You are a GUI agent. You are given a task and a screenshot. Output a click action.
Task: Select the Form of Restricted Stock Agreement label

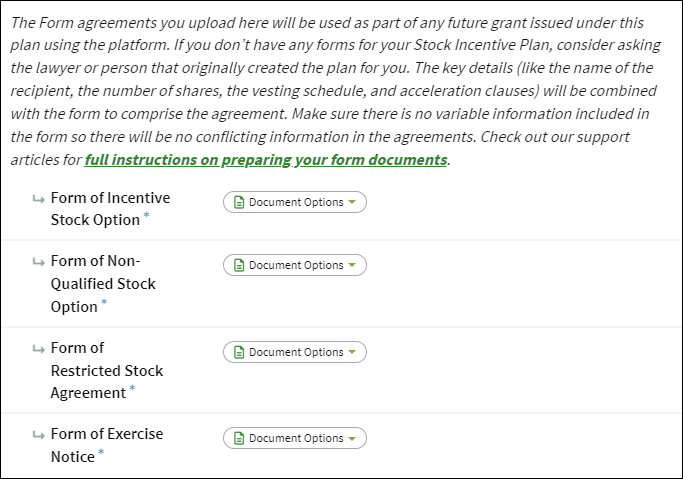[107, 371]
